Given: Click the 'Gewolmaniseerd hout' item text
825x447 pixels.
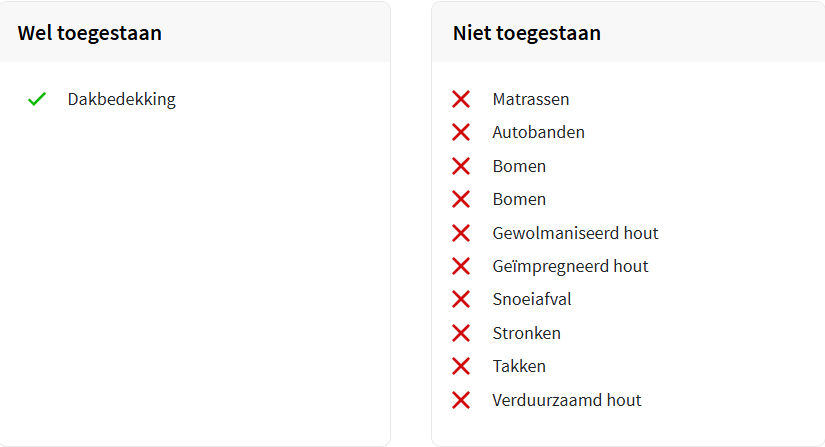Looking at the screenshot, I should (x=575, y=233).
